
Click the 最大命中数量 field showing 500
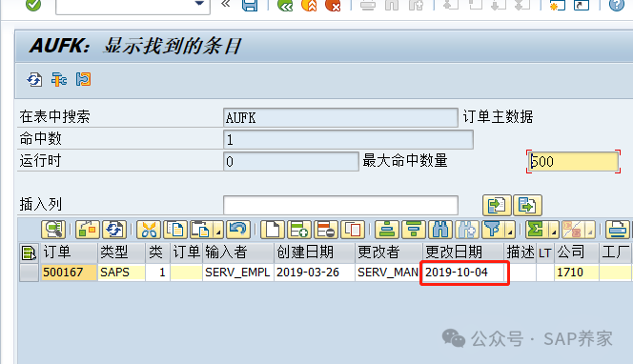pyautogui.click(x=573, y=161)
